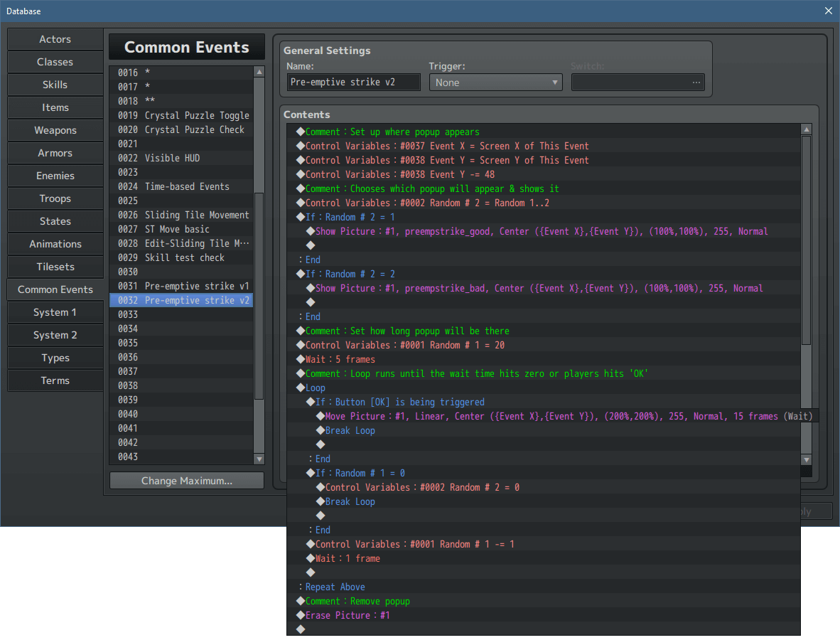This screenshot has height=640, width=840.
Task: Select the Loop command line
Action: tap(544, 388)
